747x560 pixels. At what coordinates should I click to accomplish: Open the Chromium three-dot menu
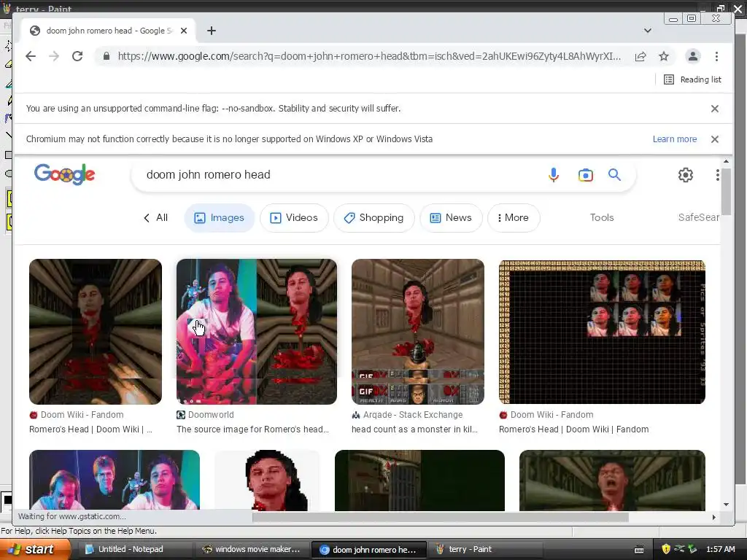[x=716, y=56]
